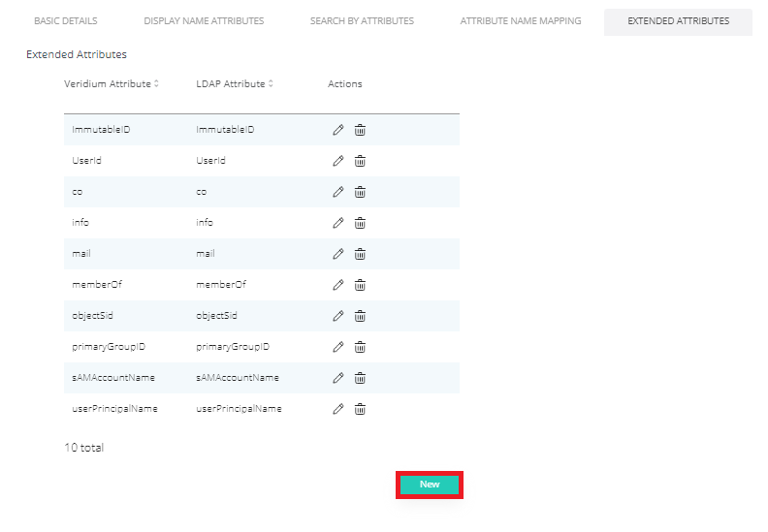
Task: Click pencil icon for UserId row
Action: pyautogui.click(x=338, y=161)
